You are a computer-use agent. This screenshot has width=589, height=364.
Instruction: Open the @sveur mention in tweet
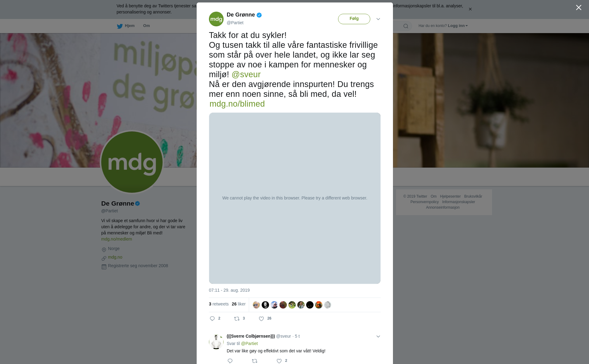pos(246,74)
